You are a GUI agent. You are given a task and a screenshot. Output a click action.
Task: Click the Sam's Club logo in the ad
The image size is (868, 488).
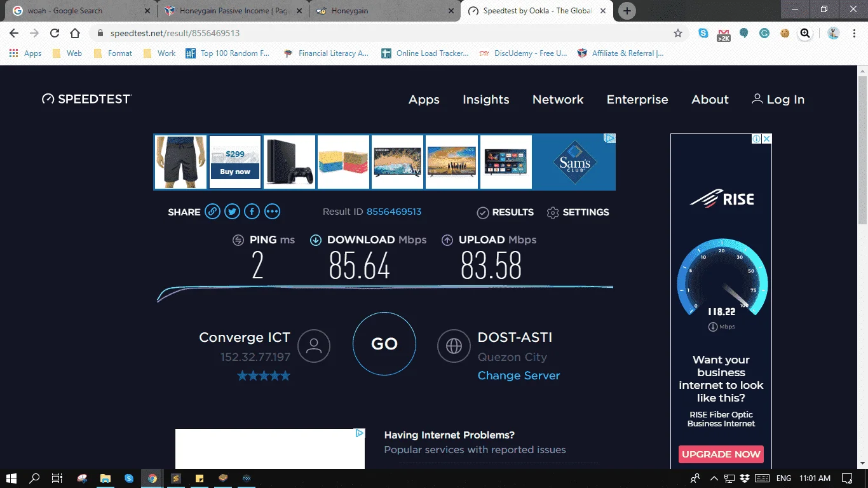click(x=574, y=162)
